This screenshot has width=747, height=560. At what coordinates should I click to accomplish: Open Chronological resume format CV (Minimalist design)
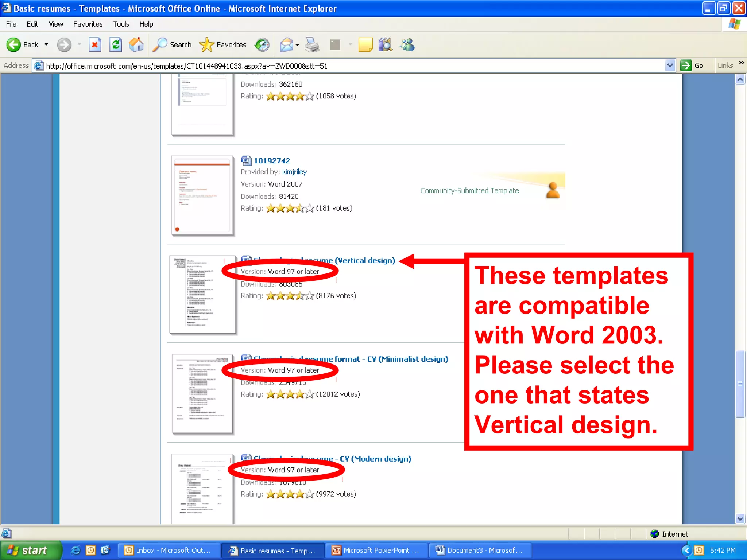[x=351, y=359]
